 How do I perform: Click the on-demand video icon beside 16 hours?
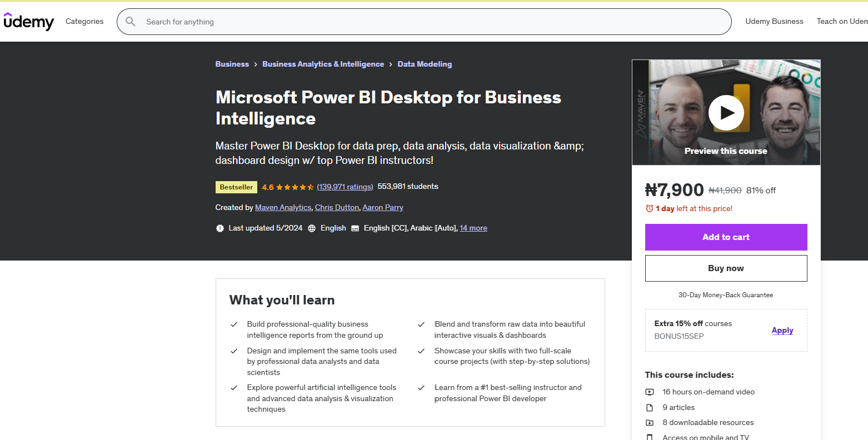tap(650, 392)
